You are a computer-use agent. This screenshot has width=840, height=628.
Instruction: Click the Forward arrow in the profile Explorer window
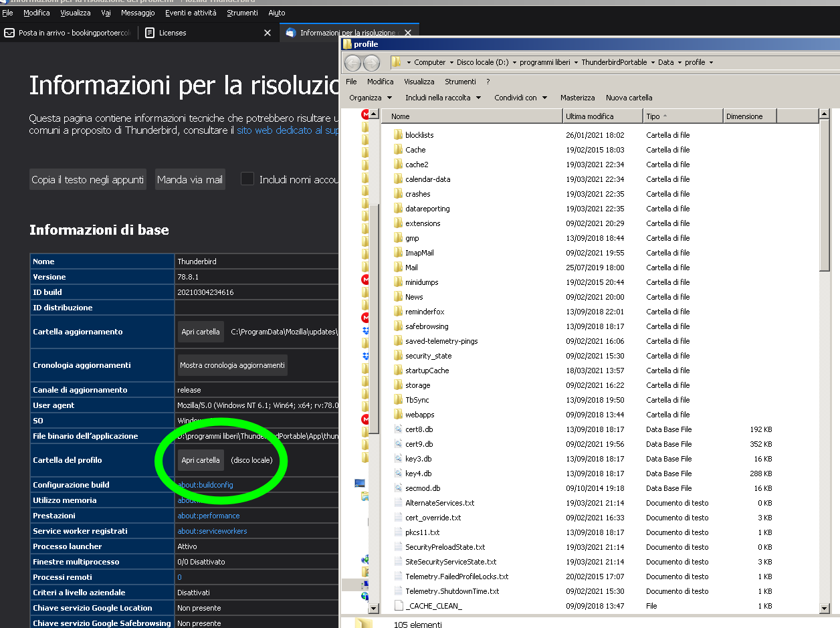[371, 63]
